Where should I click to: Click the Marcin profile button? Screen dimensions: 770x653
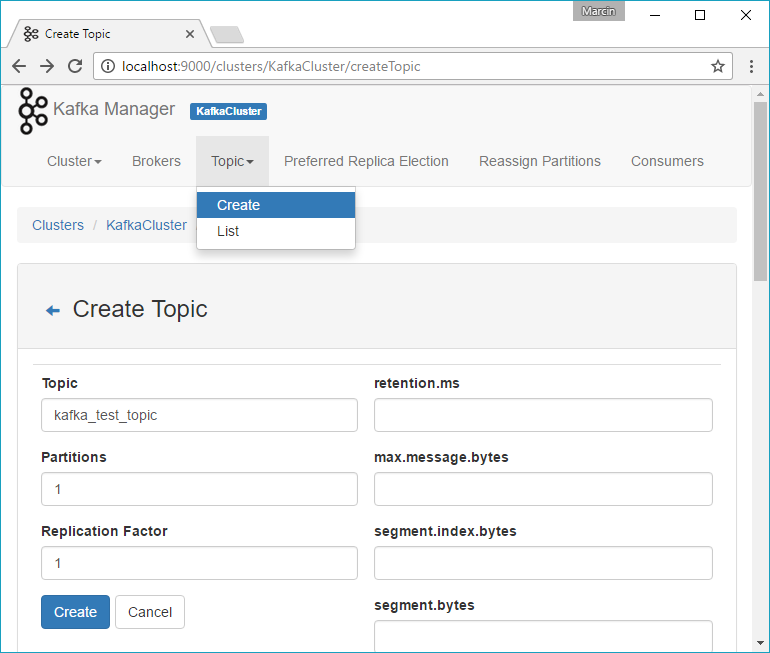599,11
